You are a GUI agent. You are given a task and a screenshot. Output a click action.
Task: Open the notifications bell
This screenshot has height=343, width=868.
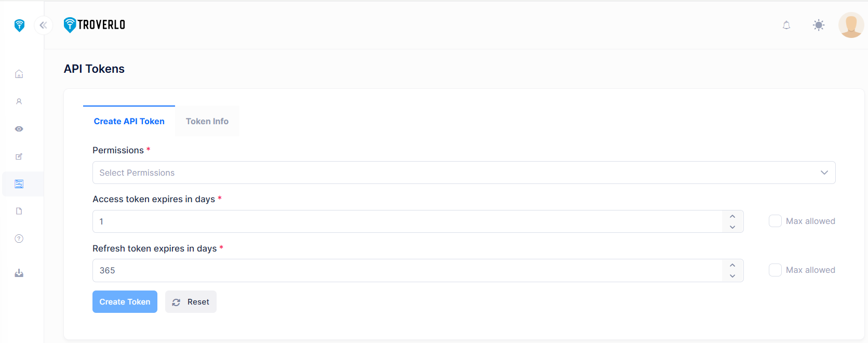(x=786, y=25)
